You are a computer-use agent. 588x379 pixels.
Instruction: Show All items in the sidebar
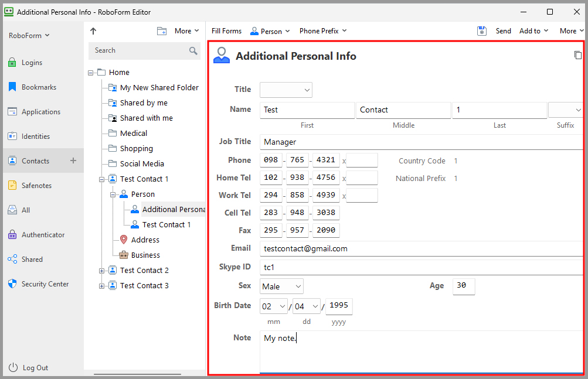(x=19, y=210)
